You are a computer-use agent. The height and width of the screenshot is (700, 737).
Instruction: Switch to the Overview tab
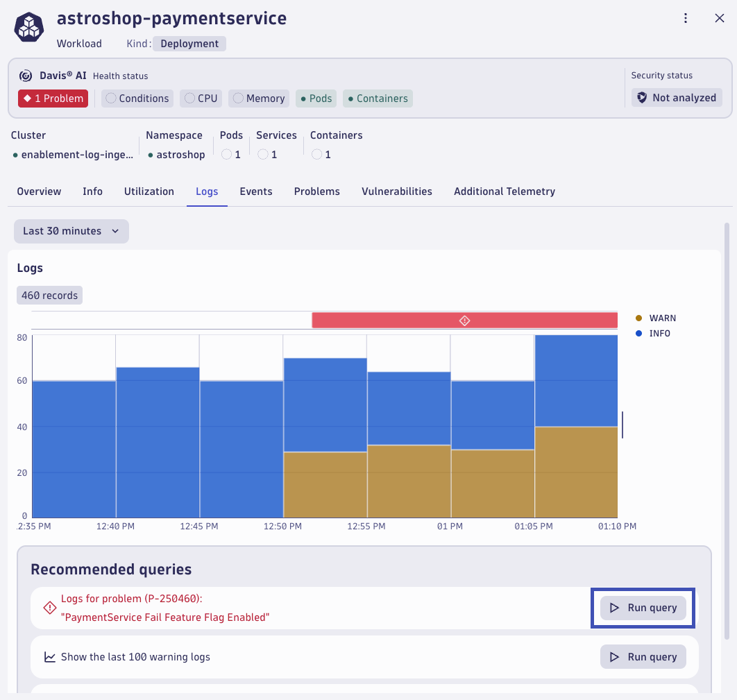click(39, 191)
